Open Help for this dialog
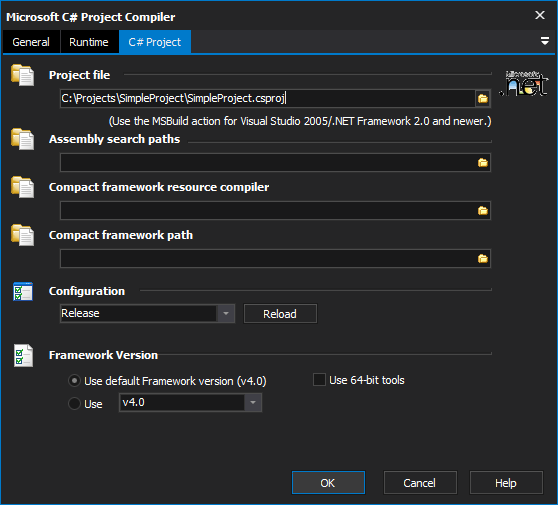Viewport: 558px width, 505px height. pyautogui.click(x=506, y=483)
